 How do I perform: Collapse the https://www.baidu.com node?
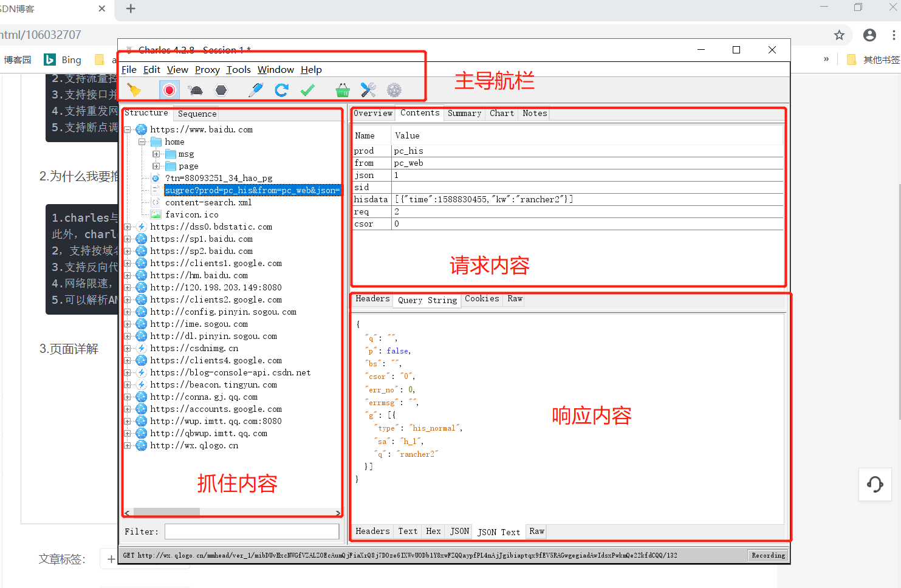[x=127, y=129]
